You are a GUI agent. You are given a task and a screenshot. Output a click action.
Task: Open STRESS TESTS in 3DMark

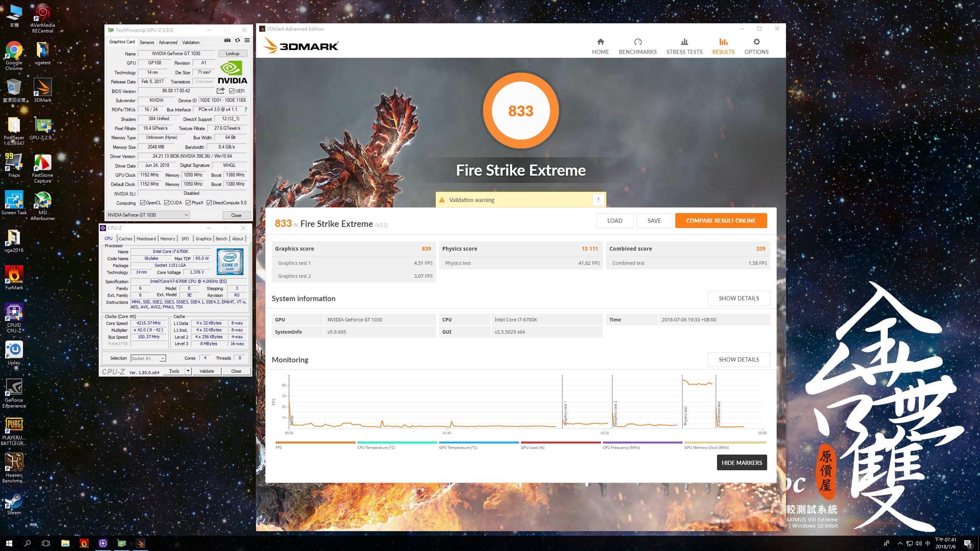(x=684, y=47)
